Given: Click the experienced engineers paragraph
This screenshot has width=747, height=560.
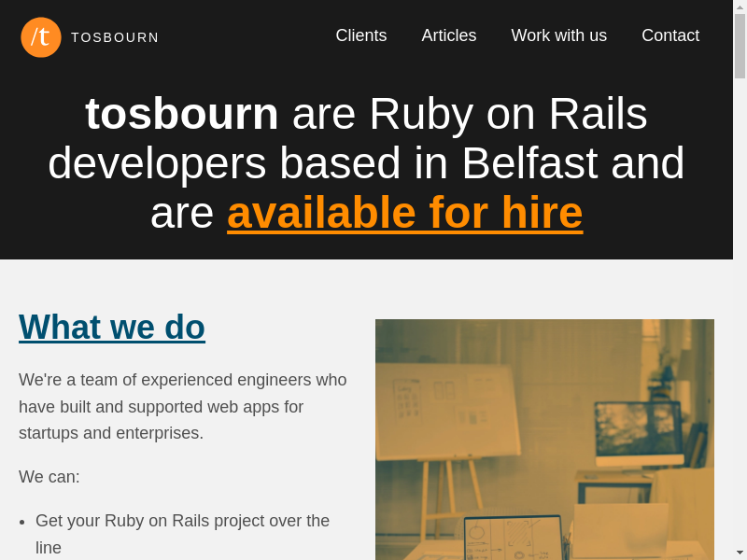Looking at the screenshot, I should click(182, 406).
